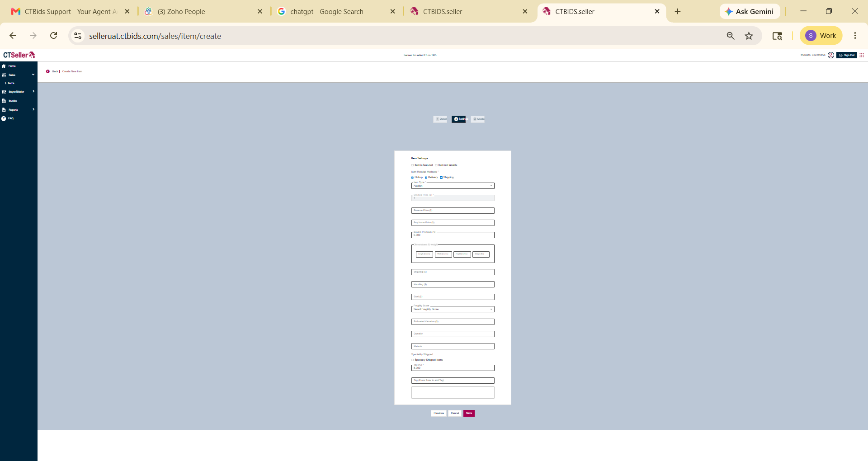Click the red Save button
This screenshot has height=461, width=868.
click(x=469, y=413)
